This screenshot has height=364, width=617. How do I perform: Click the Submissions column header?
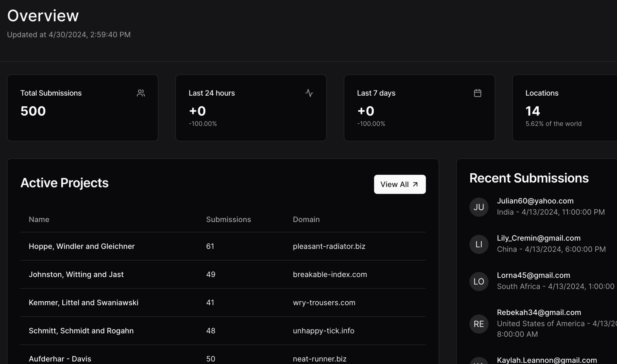coord(228,219)
